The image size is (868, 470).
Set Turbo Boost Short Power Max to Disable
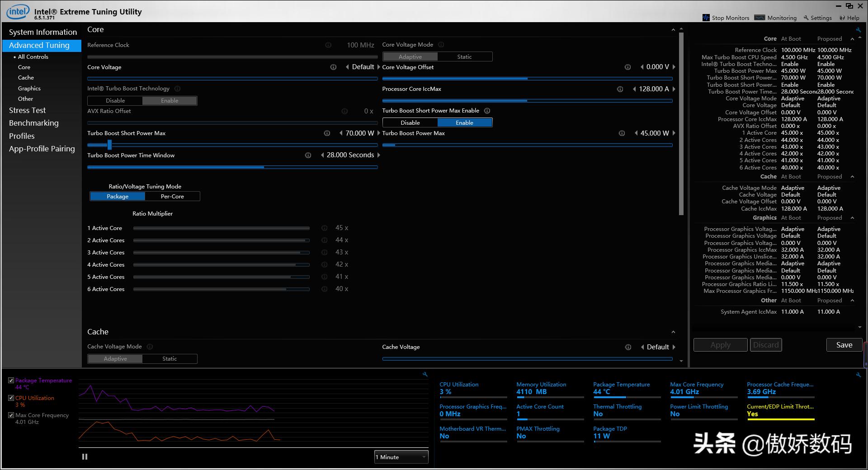[410, 123]
